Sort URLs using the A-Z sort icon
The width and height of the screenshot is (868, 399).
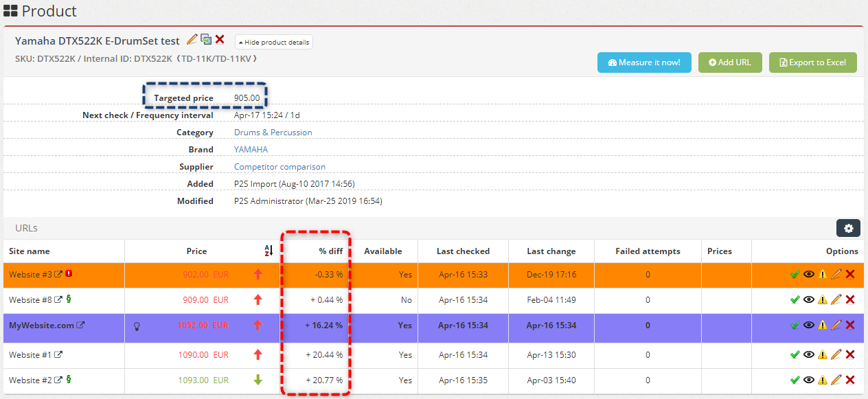point(269,251)
